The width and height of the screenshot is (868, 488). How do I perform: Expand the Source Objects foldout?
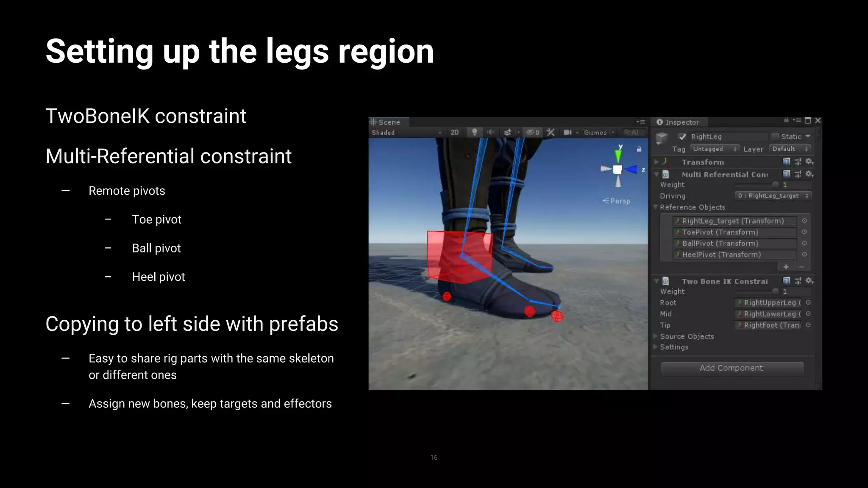656,336
